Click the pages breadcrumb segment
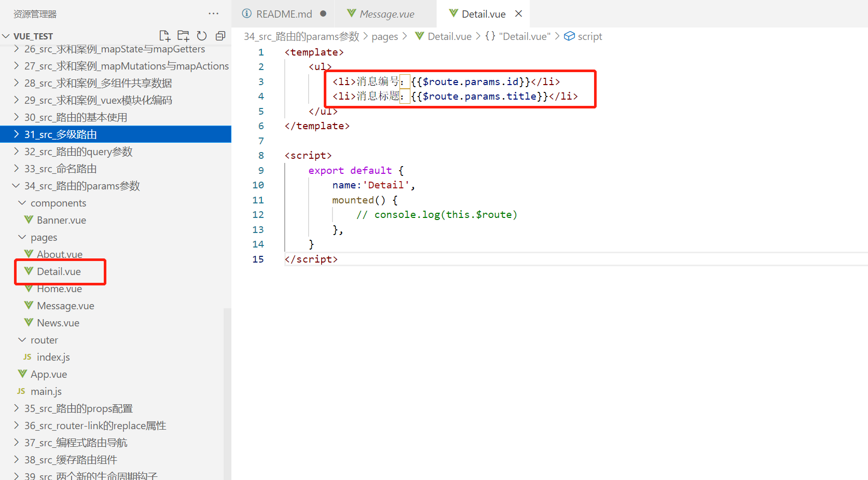Viewport: 868px width, 480px height. [385, 36]
